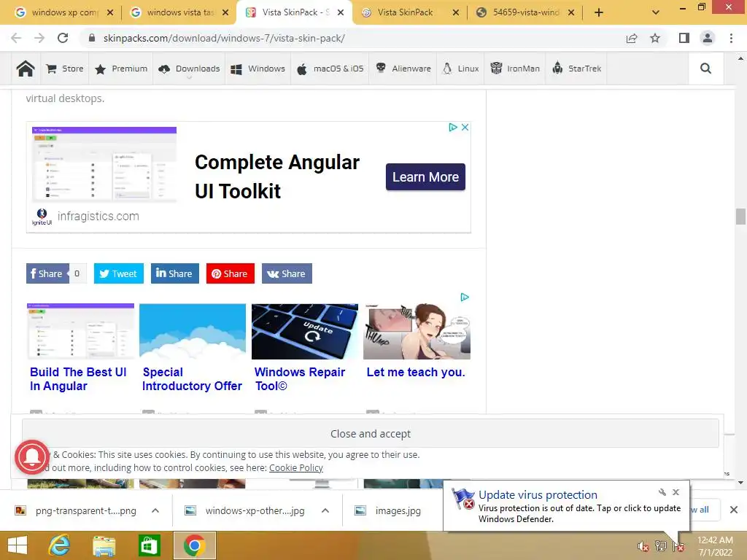Click the Angular ad screenshot thumbnail
Viewport: 747px width, 560px height.
(x=104, y=164)
